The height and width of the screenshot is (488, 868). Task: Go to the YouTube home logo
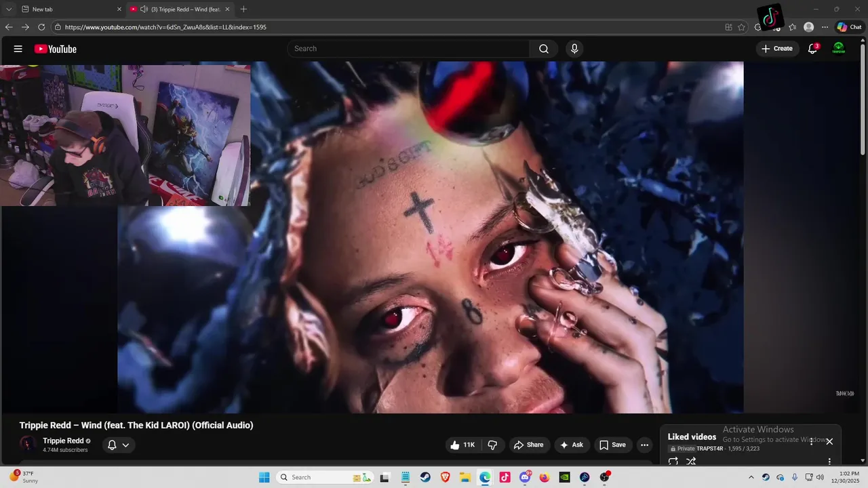56,49
